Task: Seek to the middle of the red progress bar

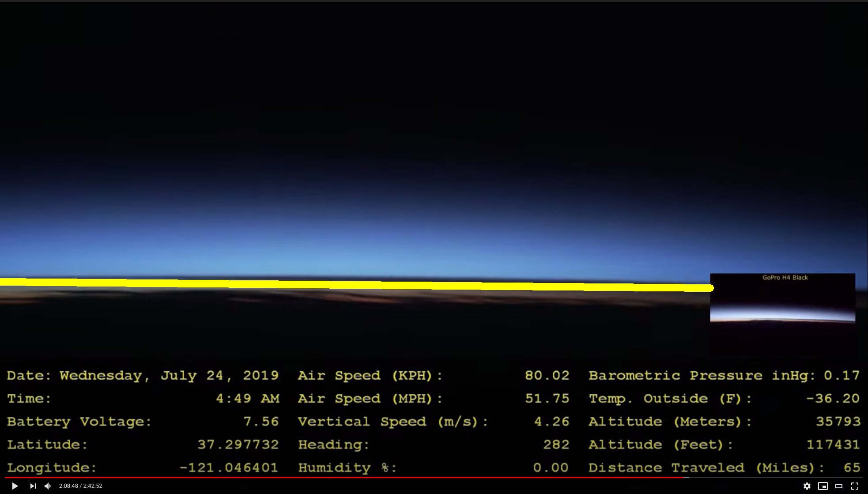Action: 344,477
